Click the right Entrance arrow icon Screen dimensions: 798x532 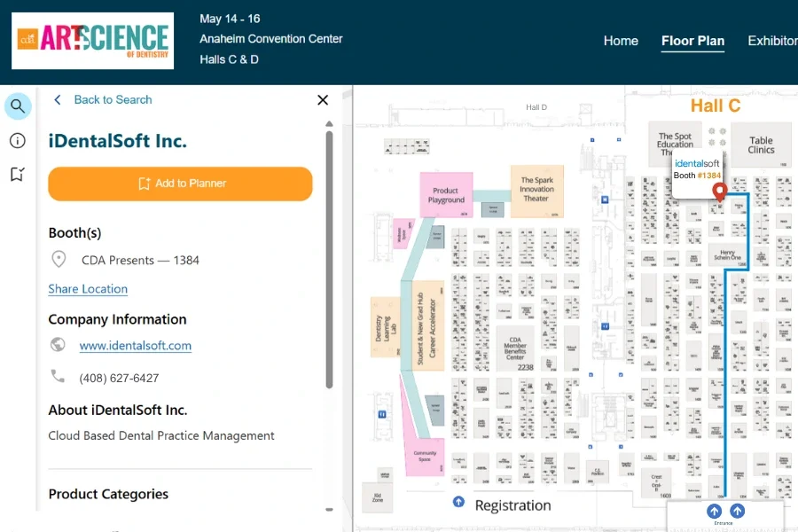point(738,511)
